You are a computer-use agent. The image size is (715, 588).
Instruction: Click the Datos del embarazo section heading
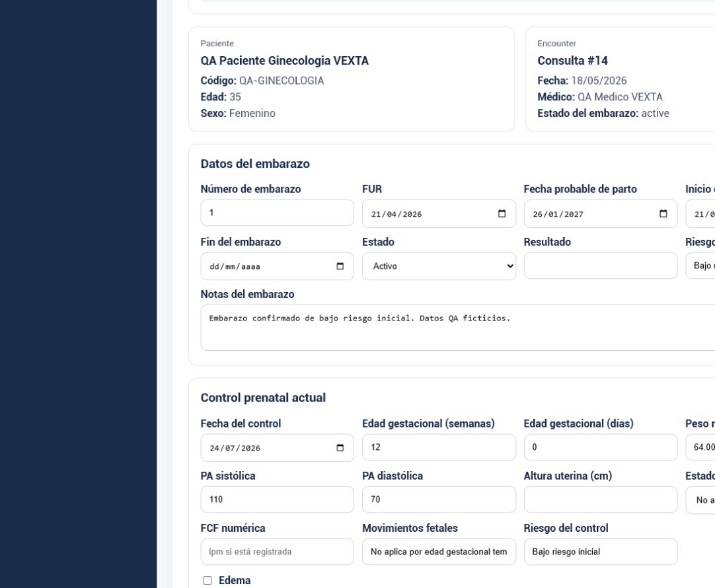tap(255, 164)
